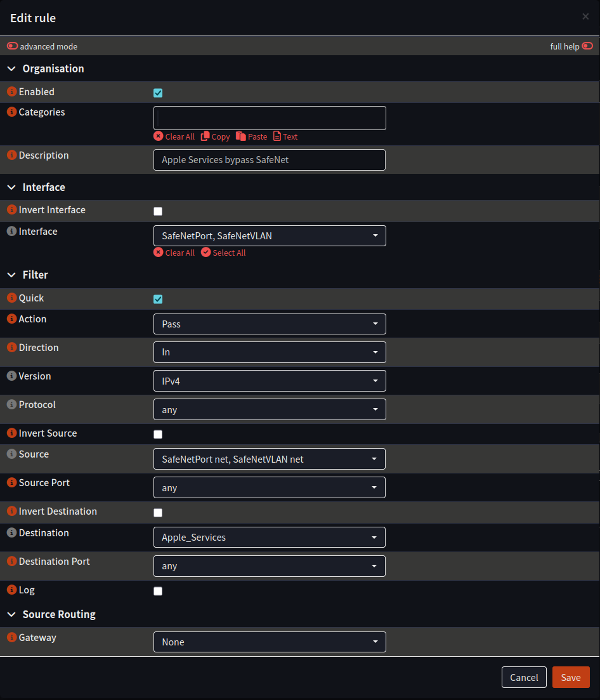The height and width of the screenshot is (700, 600).
Task: Click the Save button
Action: pyautogui.click(x=570, y=677)
